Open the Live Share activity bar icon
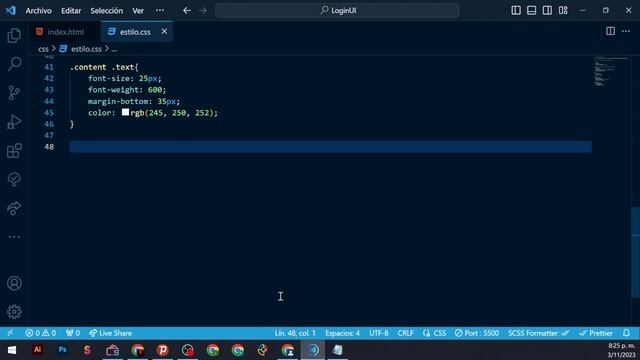 coord(14,208)
